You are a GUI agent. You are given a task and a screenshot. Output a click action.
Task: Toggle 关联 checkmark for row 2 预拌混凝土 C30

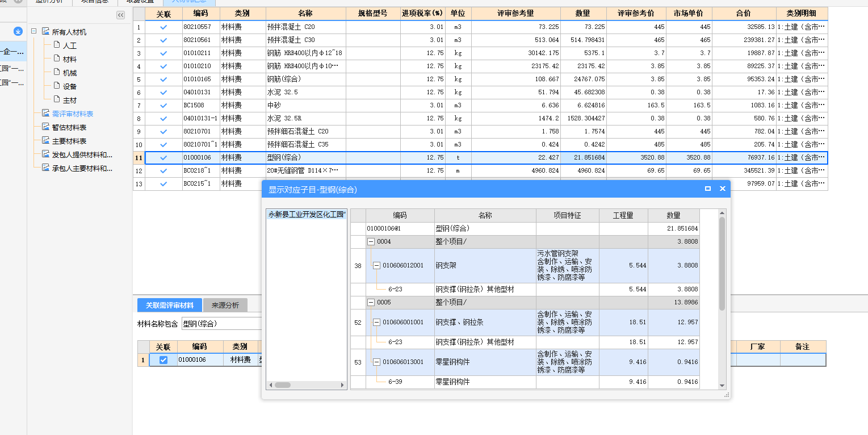[x=163, y=40]
